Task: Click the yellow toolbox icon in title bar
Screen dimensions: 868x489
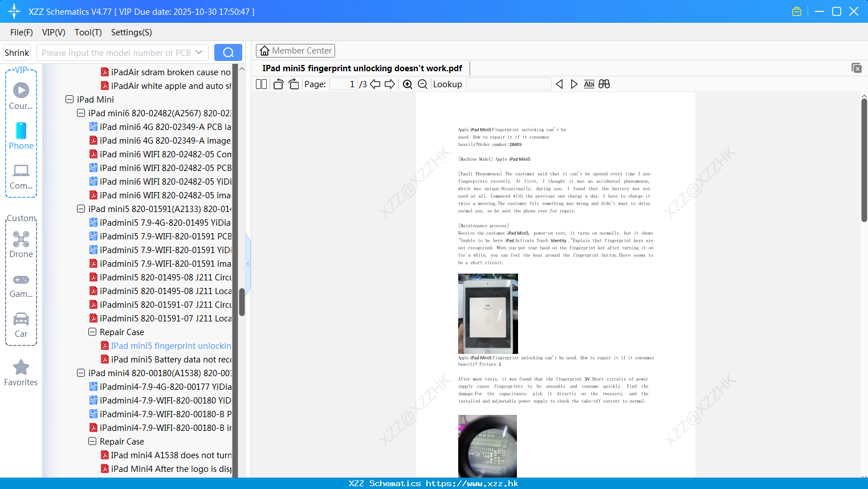Action: pos(797,11)
